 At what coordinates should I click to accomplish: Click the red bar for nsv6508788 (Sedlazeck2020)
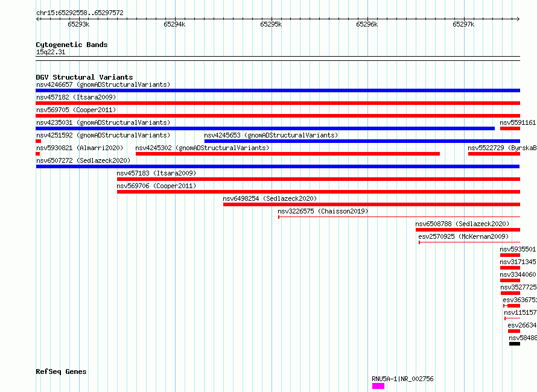click(468, 230)
